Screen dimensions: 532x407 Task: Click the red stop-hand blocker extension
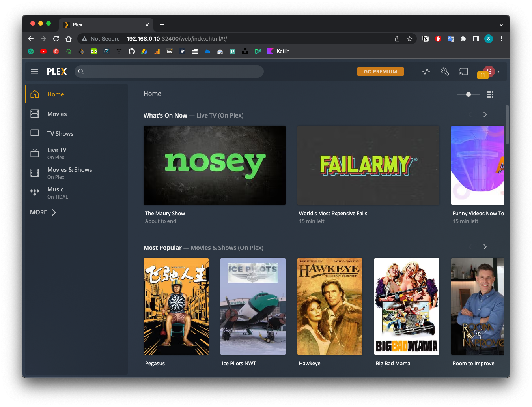pyautogui.click(x=438, y=39)
